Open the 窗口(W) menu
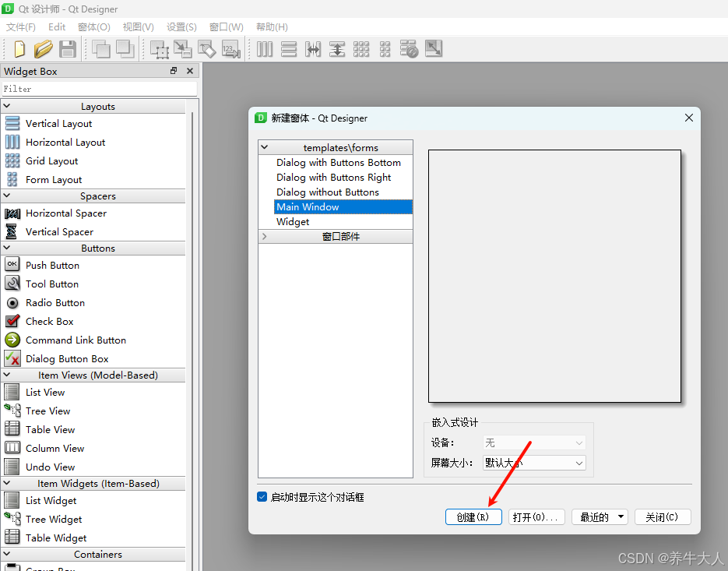Image resolution: width=728 pixels, height=571 pixels. tap(226, 27)
